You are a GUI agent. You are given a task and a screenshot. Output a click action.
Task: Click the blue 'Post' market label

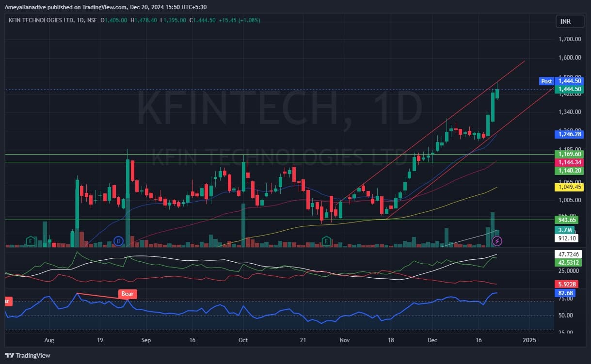point(546,81)
